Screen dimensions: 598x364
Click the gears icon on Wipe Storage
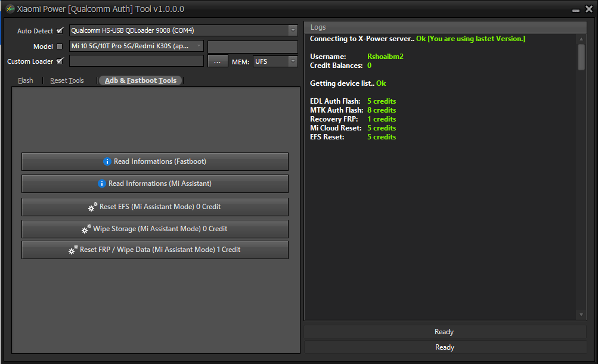(x=86, y=229)
